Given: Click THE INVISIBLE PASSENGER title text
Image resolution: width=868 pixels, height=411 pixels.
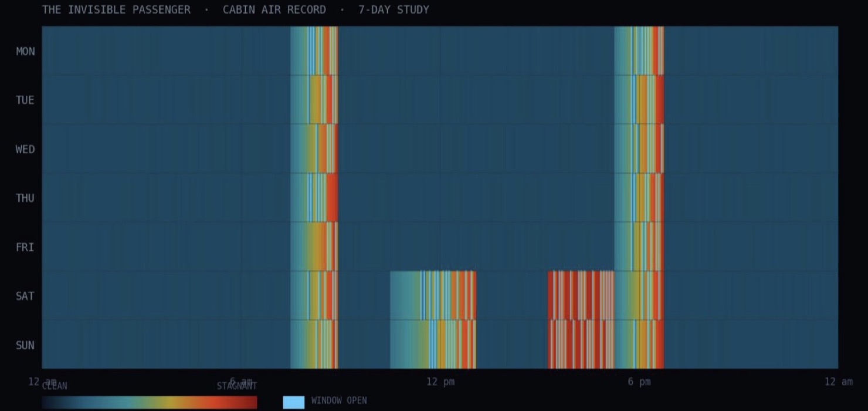Looking at the screenshot, I should 116,10.
